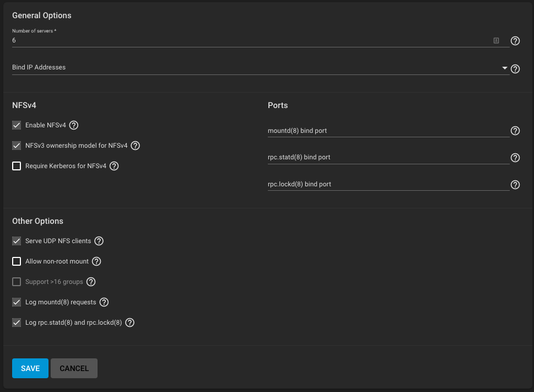
Task: Show help tooltip for Enable NFSv4
Action: tap(73, 125)
